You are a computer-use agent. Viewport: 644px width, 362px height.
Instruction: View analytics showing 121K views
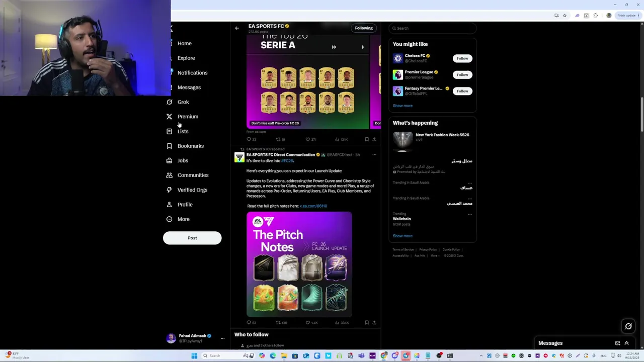pos(342,139)
